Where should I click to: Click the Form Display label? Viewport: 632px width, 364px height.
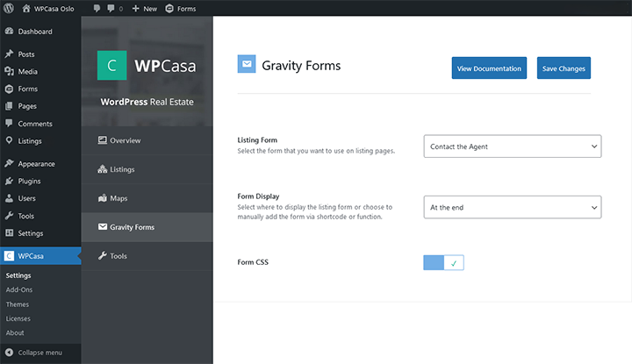point(258,196)
